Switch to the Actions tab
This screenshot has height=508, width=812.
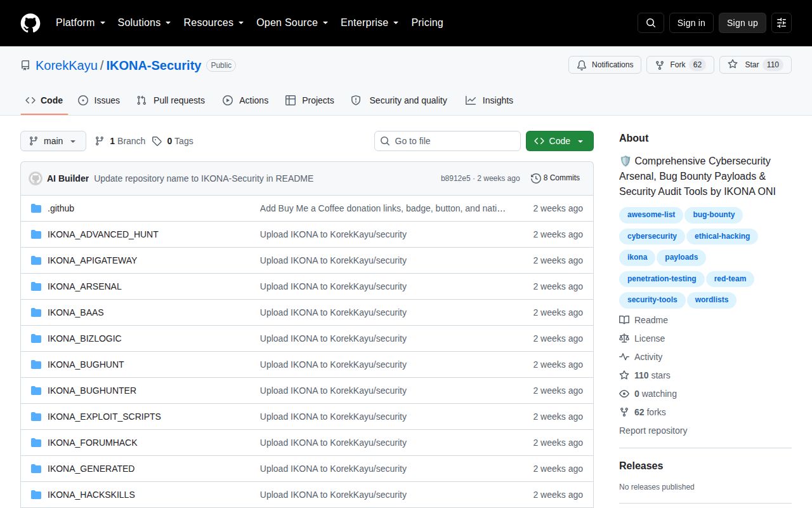(x=246, y=100)
